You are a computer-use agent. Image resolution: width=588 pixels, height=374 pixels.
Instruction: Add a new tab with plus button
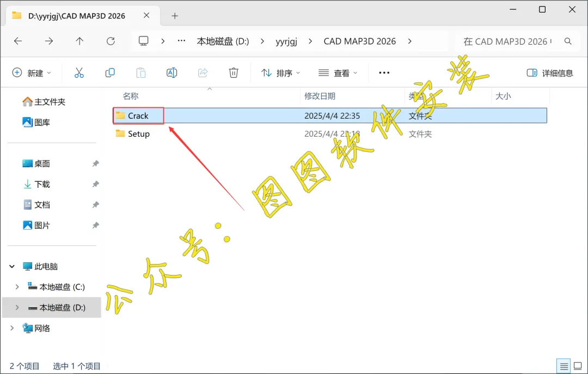[x=175, y=16]
